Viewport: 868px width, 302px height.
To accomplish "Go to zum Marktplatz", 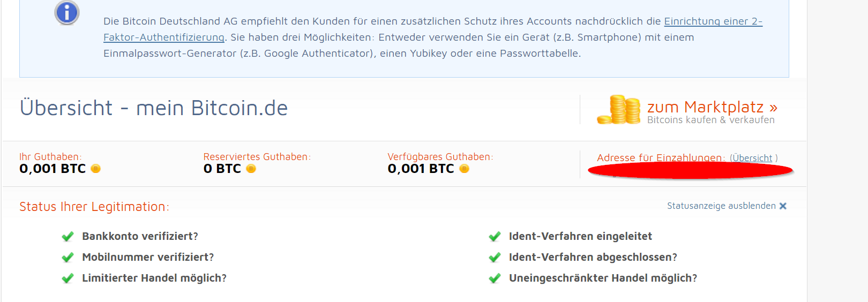I will (712, 107).
